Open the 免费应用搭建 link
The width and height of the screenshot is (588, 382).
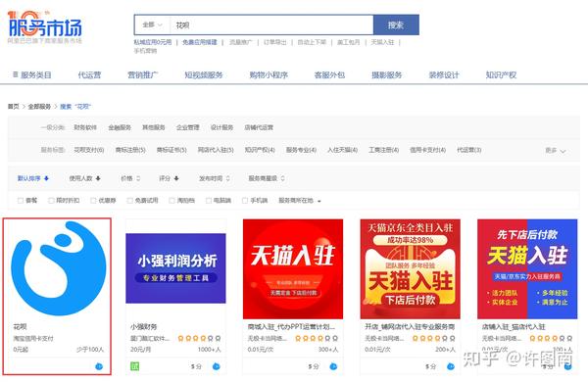point(200,42)
